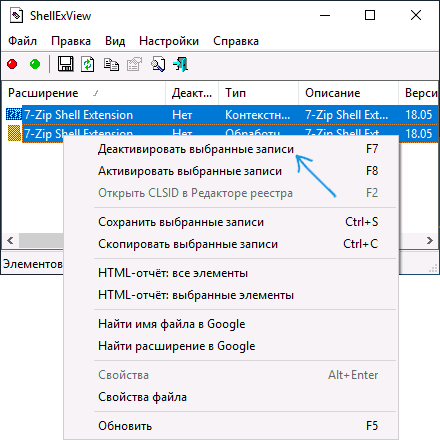Choose the grayed Свойства entry
Viewport: 440px width, 440px height.
tap(231, 375)
